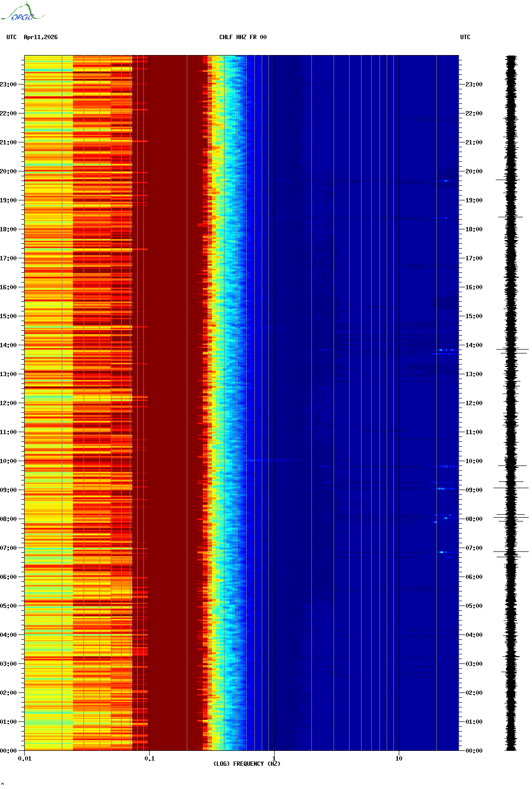Click the 20:00 label on right axis
532x789 pixels.
pos(474,171)
